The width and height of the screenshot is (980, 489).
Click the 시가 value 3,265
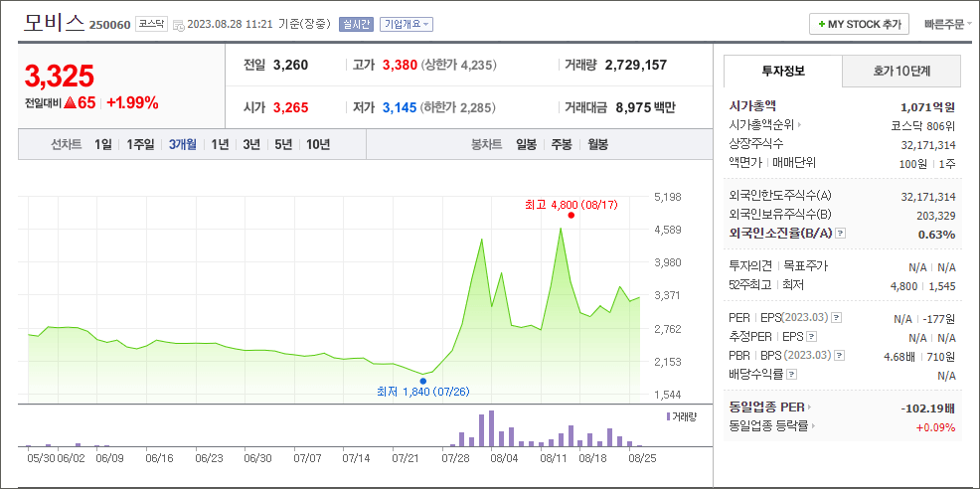[x=290, y=107]
